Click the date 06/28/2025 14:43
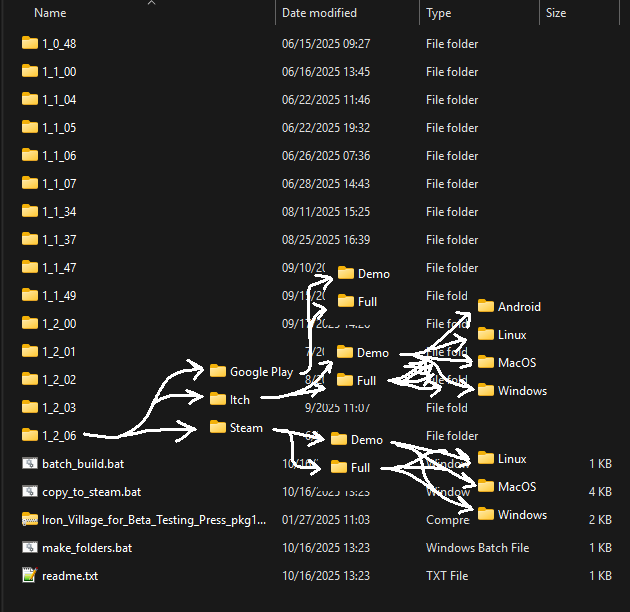This screenshot has width=630, height=612. tap(326, 184)
